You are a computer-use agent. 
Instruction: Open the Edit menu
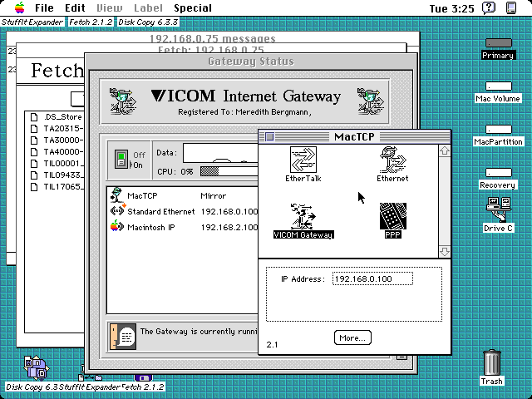(75, 7)
